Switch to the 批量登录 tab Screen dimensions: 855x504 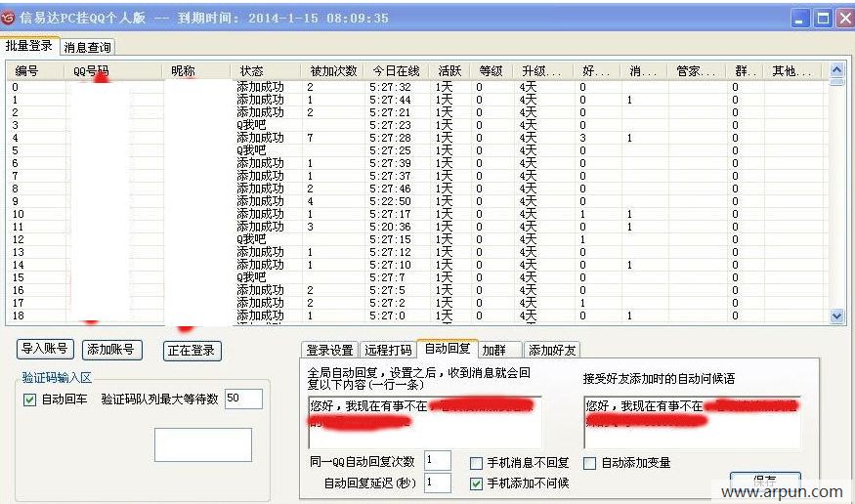29,46
